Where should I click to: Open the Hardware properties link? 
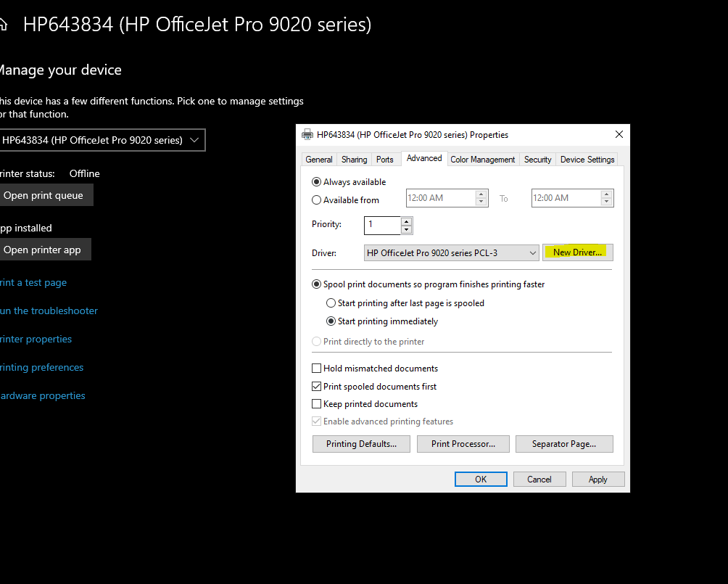(42, 395)
